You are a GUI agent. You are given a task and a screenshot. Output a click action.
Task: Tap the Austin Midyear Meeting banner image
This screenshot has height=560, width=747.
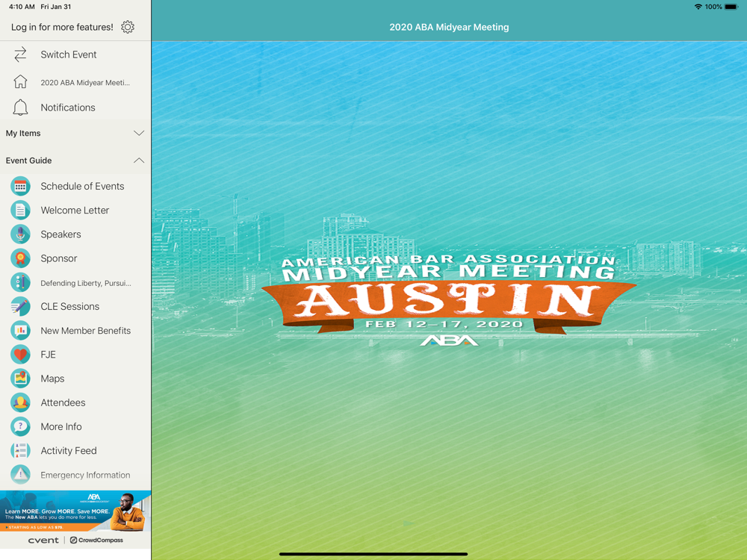449,300
